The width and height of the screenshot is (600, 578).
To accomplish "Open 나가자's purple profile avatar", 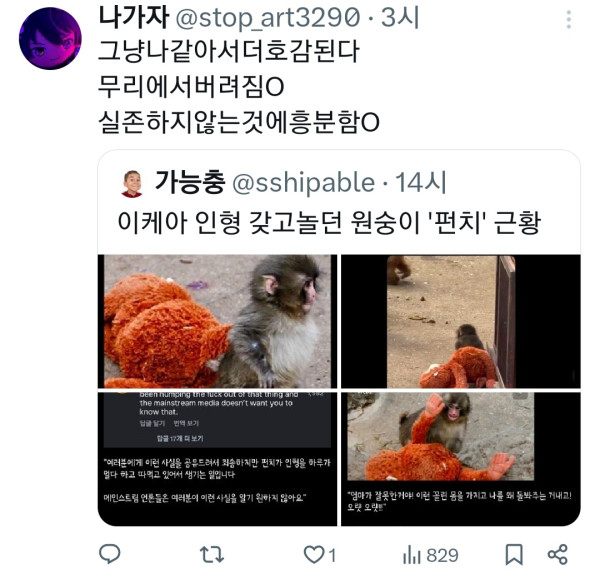I will [x=50, y=38].
